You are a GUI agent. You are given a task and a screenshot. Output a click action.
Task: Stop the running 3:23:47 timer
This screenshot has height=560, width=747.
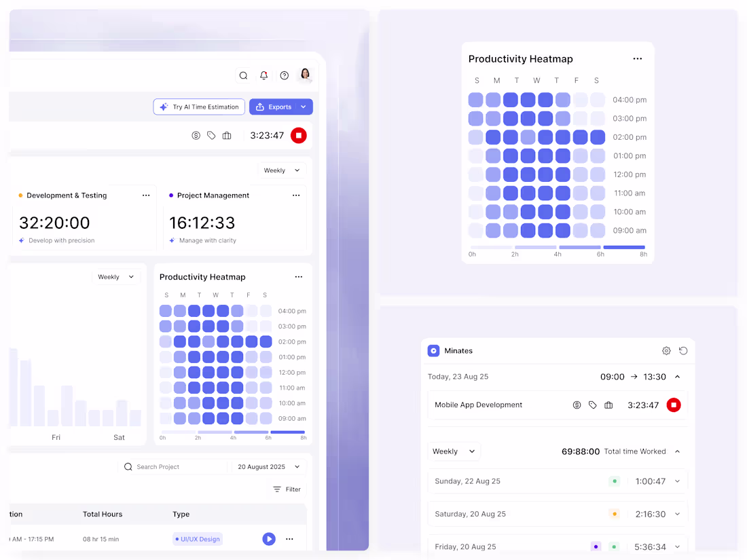(299, 135)
